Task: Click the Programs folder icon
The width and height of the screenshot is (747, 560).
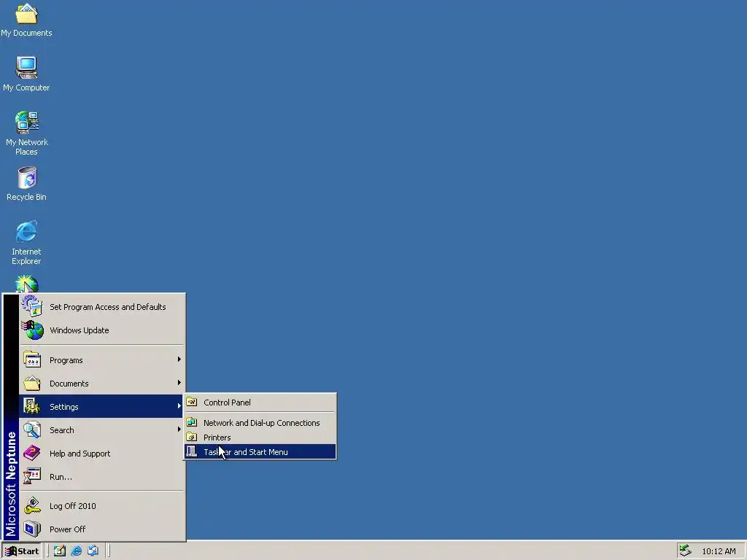Action: (32, 360)
